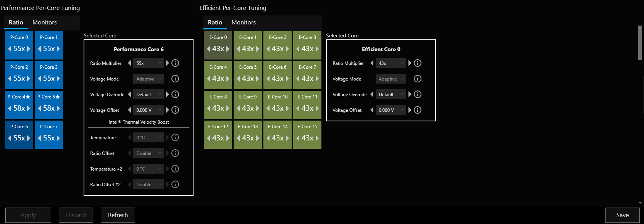Open info for Performance Core Ratio Multiplier
644x224 pixels.
tap(175, 63)
